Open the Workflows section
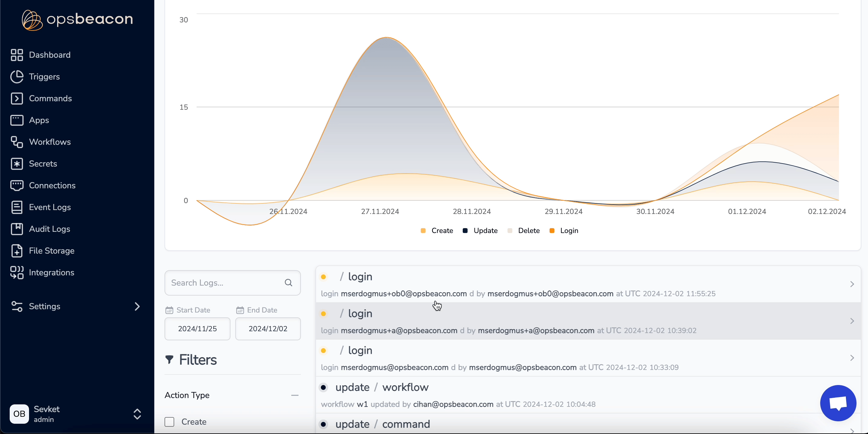Image resolution: width=868 pixels, height=434 pixels. pos(50,142)
